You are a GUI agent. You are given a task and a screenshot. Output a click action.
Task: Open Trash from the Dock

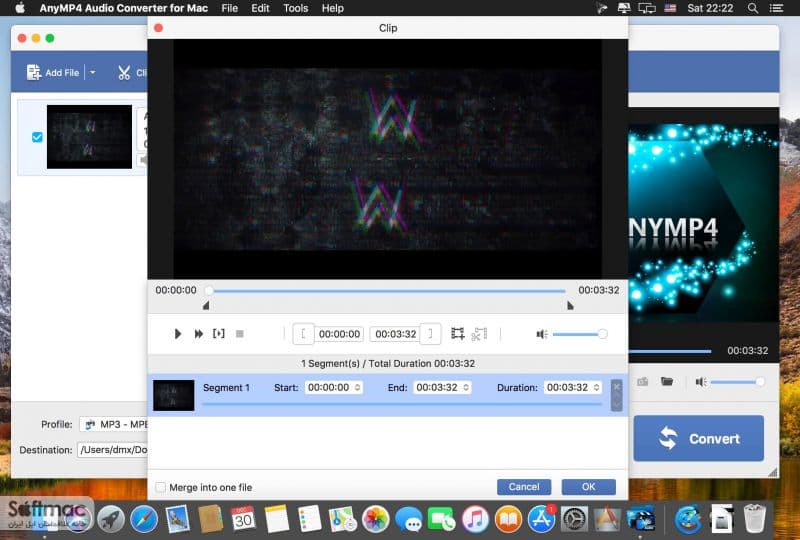(x=755, y=520)
